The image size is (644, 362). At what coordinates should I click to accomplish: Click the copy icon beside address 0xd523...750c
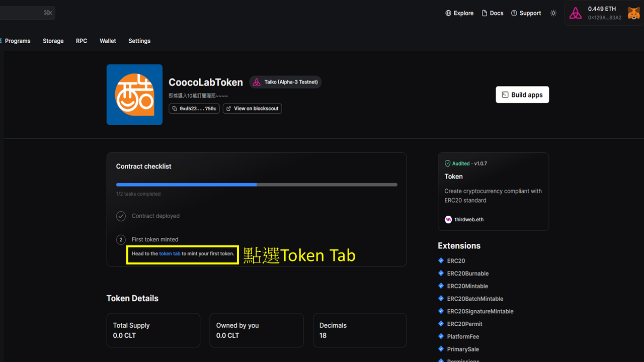pos(175,109)
